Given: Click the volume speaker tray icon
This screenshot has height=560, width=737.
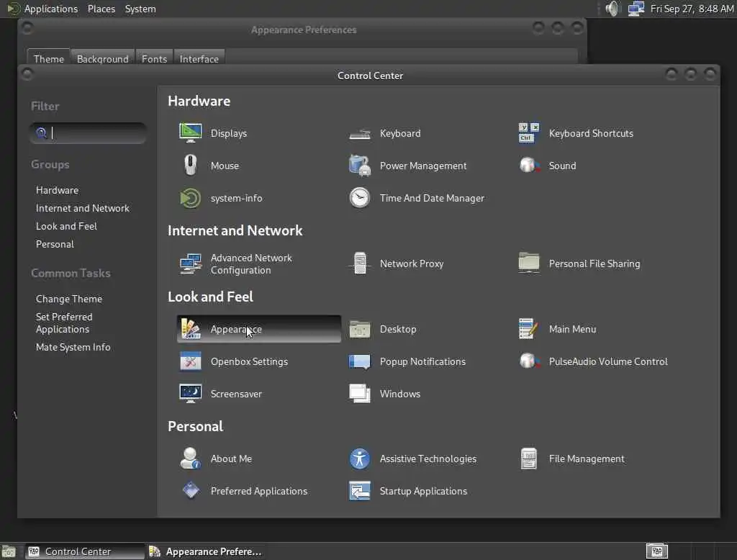Looking at the screenshot, I should click(x=612, y=9).
